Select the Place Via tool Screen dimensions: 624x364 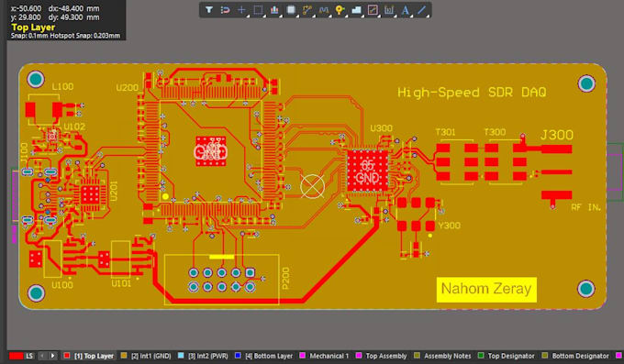[x=340, y=10]
